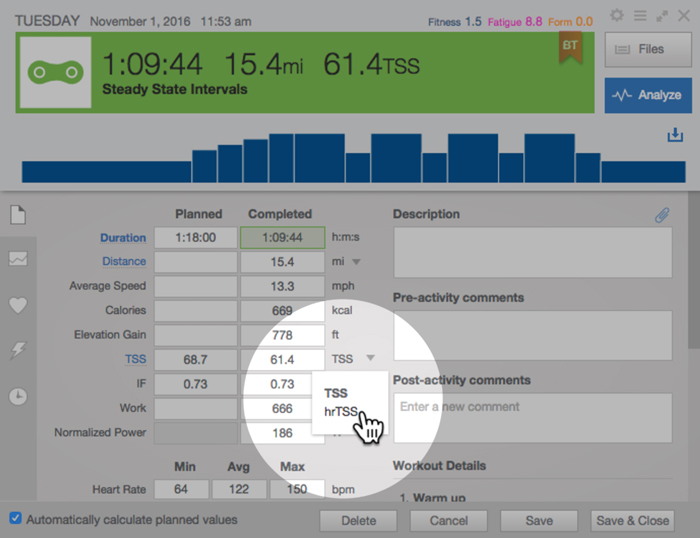Click the planned IF field 0.73
The height and width of the screenshot is (538, 700).
(196, 384)
